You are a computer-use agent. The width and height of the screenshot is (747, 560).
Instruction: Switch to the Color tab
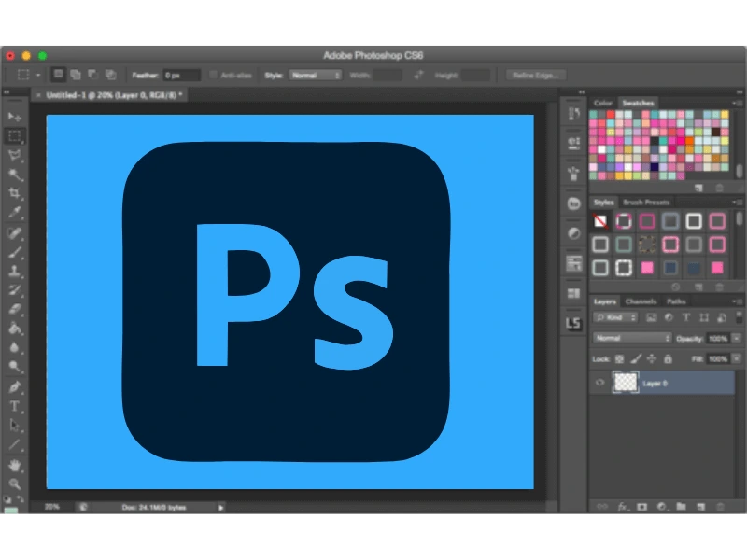[602, 103]
